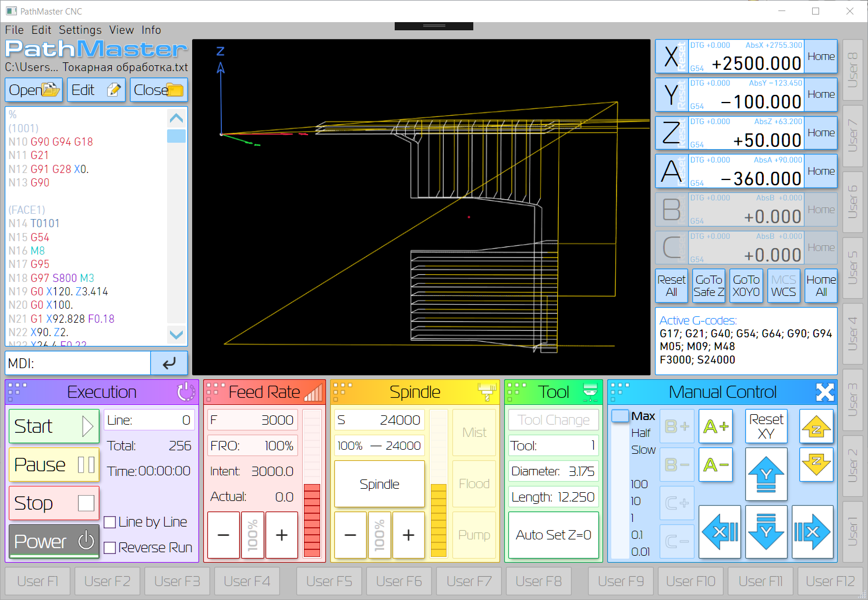Stop program execution
This screenshot has width=868, height=600.
point(54,503)
